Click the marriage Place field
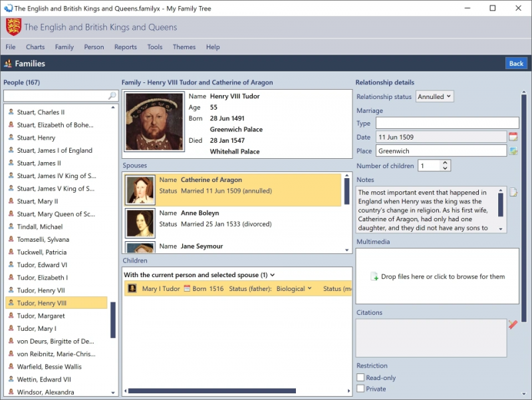 click(x=441, y=151)
